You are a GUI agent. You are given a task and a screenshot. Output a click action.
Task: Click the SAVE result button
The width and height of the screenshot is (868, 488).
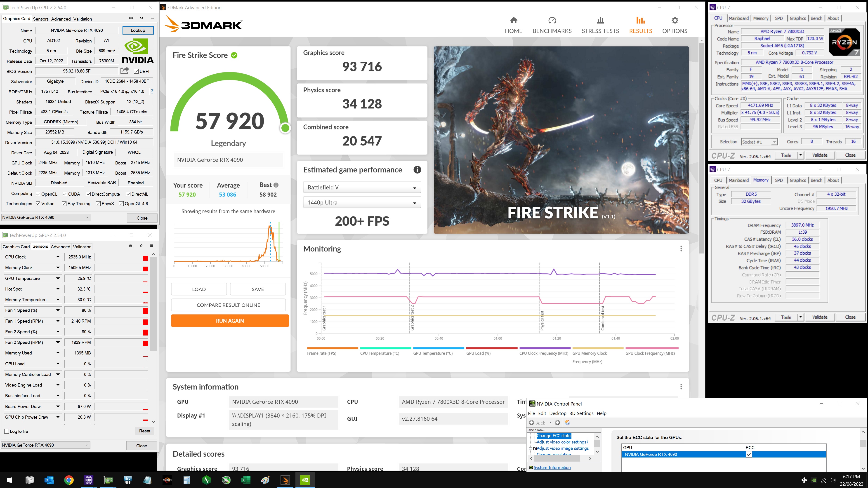click(258, 289)
